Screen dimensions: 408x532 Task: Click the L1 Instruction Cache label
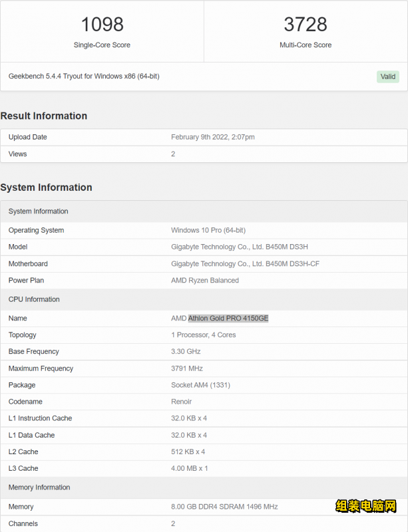40,418
